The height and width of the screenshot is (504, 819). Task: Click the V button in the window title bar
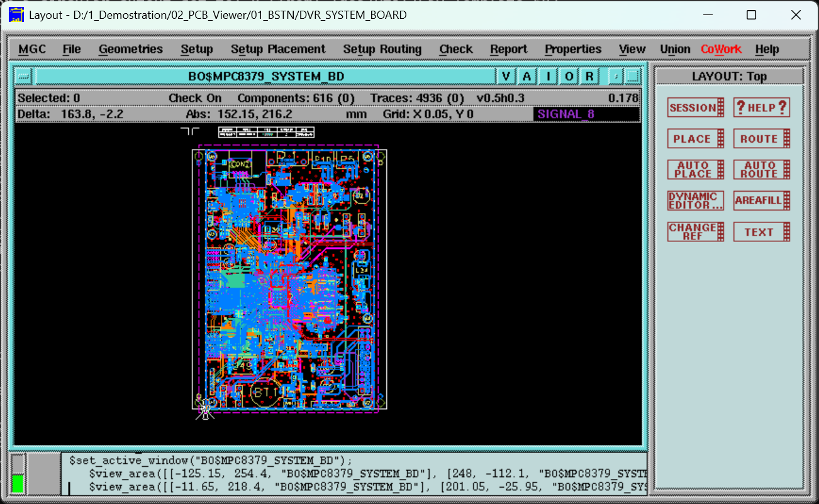506,77
